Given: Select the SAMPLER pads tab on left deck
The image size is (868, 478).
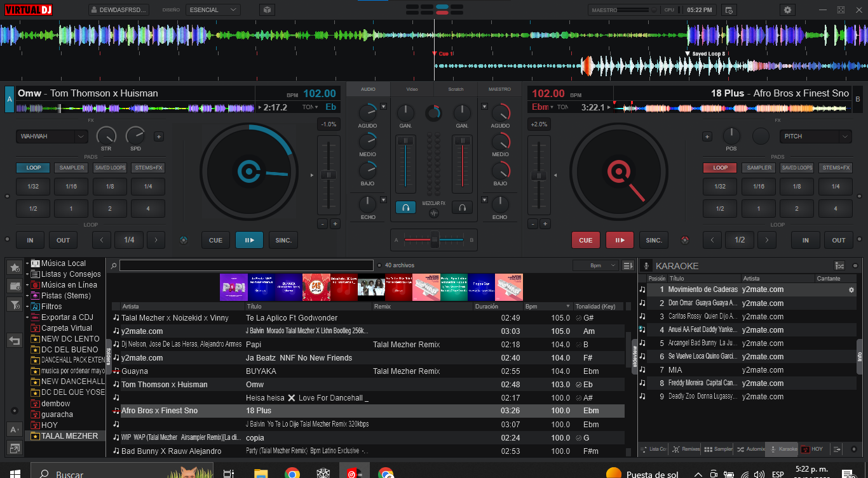Looking at the screenshot, I should pyautogui.click(x=71, y=168).
